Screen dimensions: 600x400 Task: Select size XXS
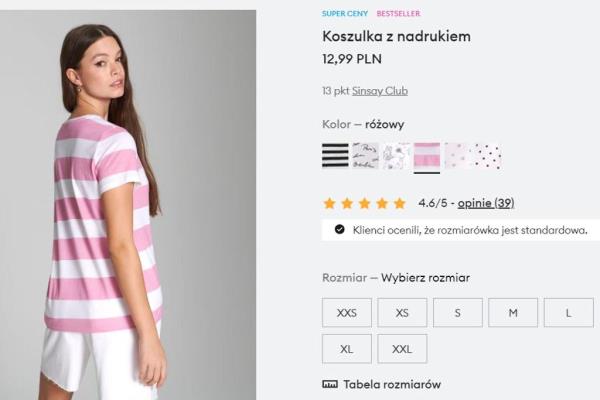[347, 313]
